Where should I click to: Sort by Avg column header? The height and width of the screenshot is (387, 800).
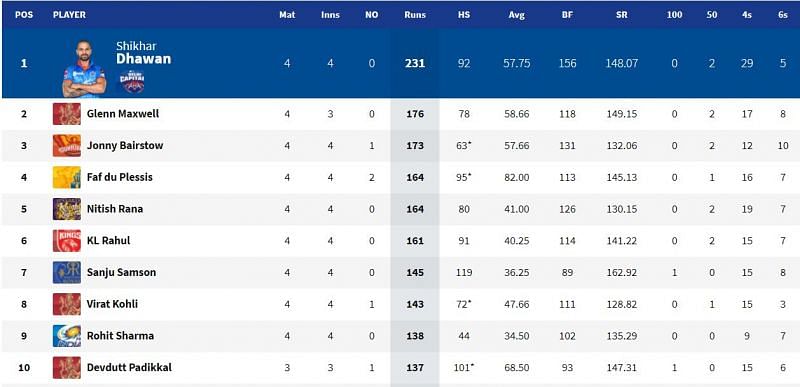(516, 15)
